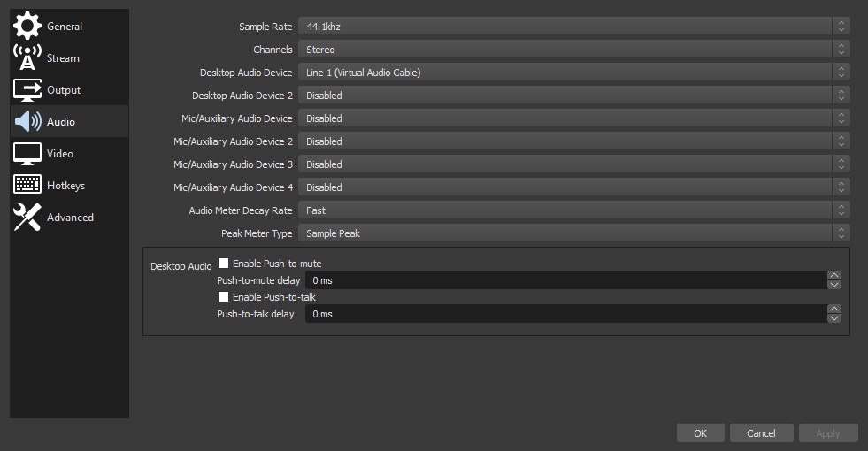Enable Push-to-mute checkbox
The width and height of the screenshot is (868, 451).
(223, 264)
